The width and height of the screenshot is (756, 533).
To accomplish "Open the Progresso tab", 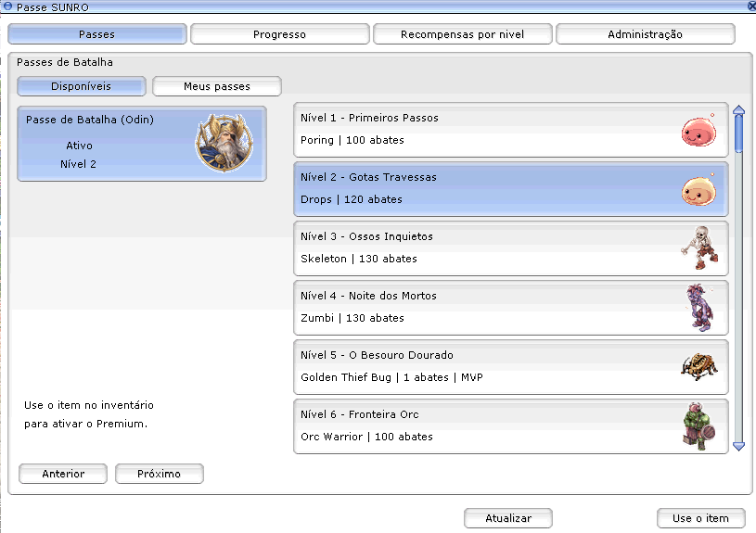I will point(279,34).
